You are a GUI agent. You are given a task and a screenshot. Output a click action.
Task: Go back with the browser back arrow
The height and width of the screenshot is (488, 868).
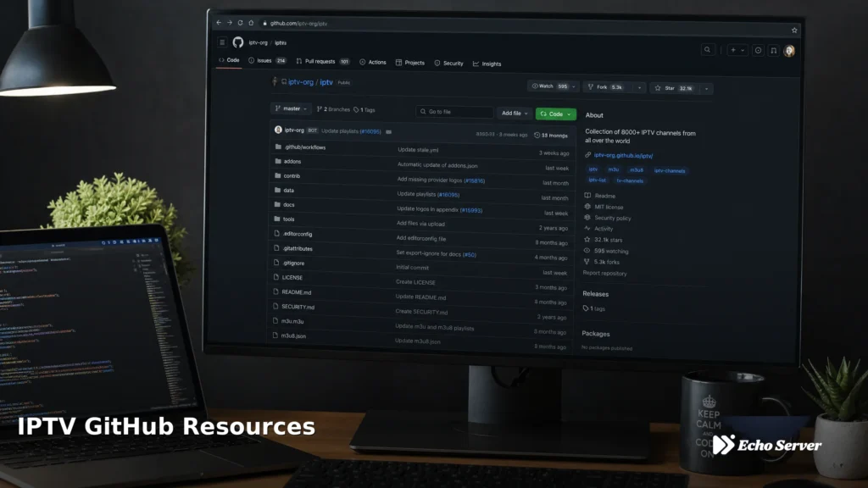click(219, 23)
